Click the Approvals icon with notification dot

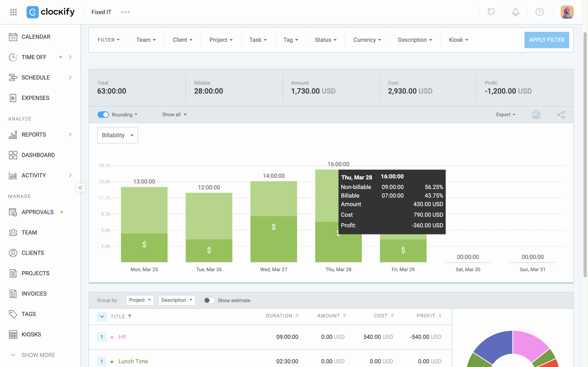click(x=13, y=212)
